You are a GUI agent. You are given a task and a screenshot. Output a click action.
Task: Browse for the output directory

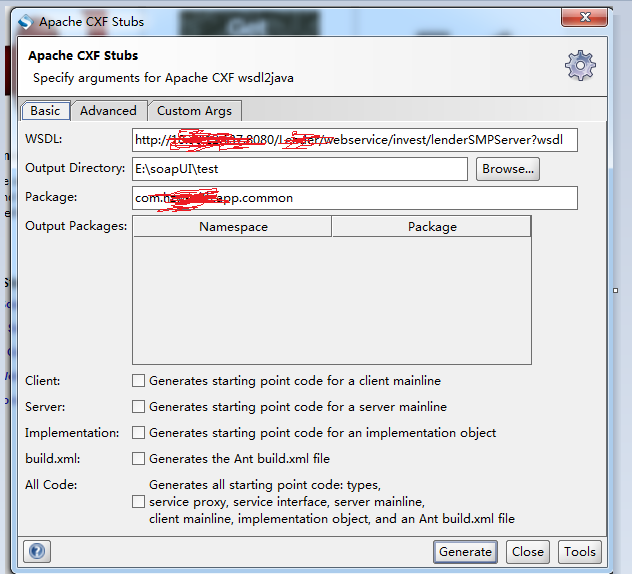point(508,168)
